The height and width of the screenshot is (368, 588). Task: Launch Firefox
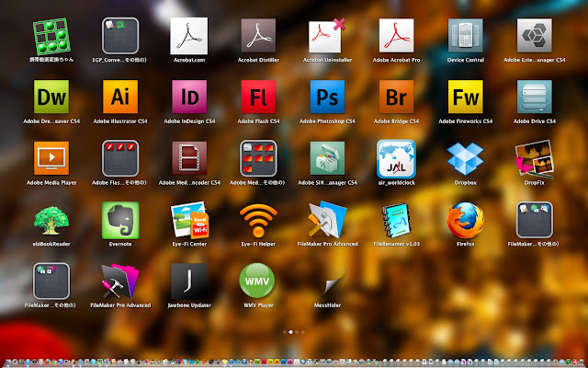(466, 220)
